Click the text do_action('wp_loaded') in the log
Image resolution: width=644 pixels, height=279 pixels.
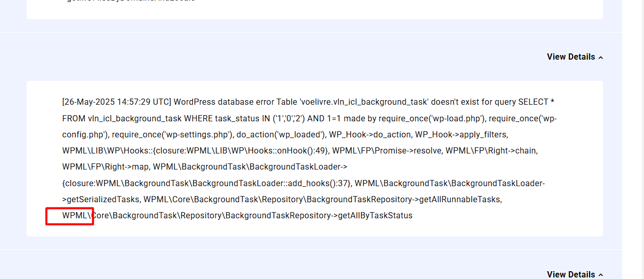[281, 135]
